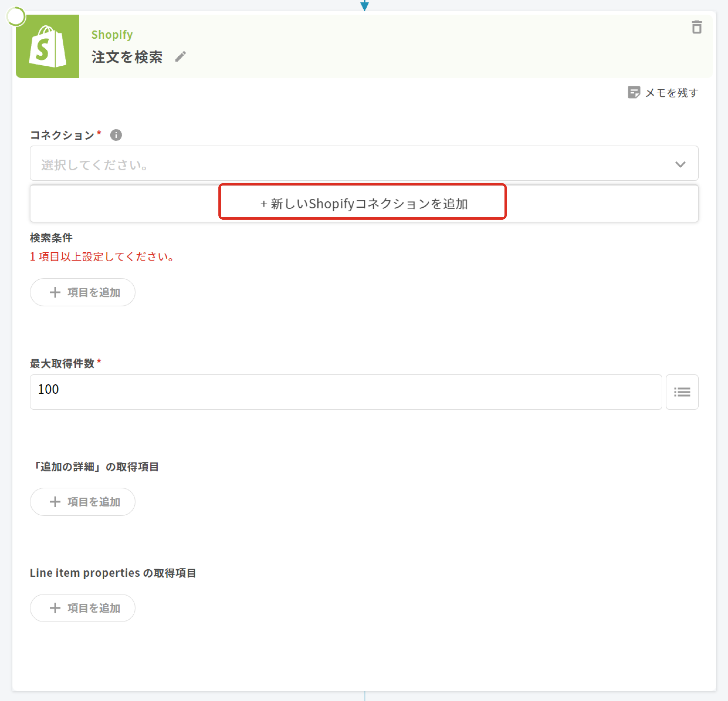
Task: Click the chevron arrow of connection dropdown
Action: click(x=680, y=164)
